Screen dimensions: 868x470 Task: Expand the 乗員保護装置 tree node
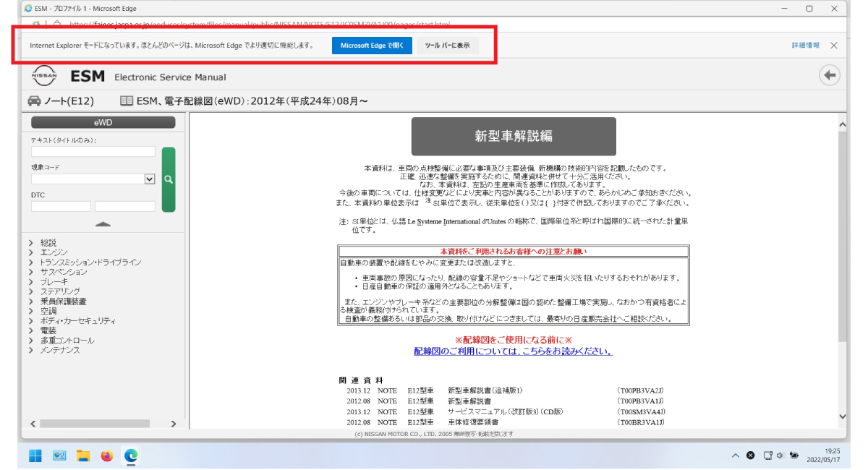point(30,302)
